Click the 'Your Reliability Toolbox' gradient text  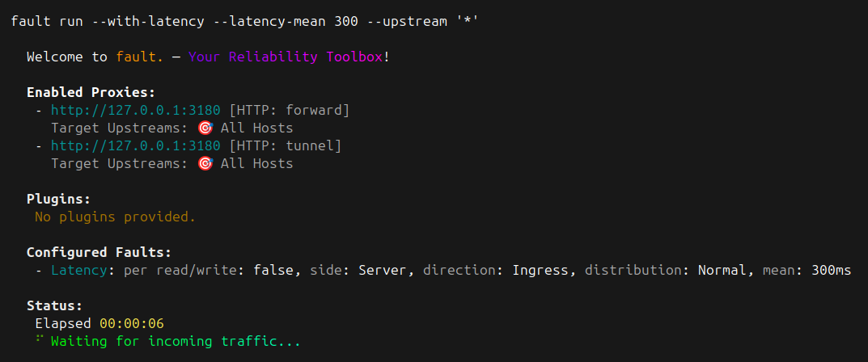pyautogui.click(x=285, y=57)
